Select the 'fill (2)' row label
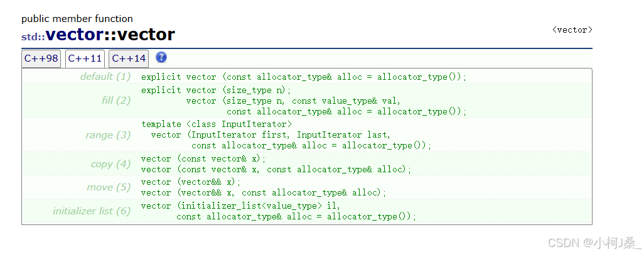 tap(116, 100)
